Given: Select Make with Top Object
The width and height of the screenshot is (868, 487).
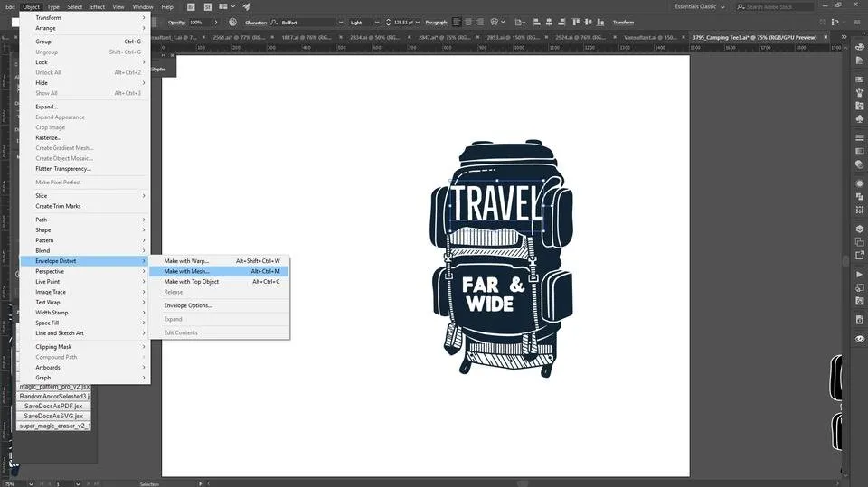Looking at the screenshot, I should [x=219, y=282].
